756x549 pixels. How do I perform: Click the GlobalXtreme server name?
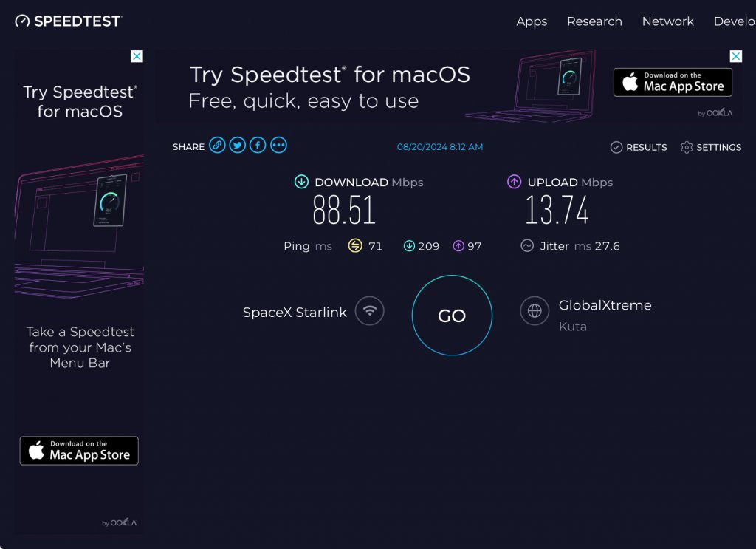605,305
